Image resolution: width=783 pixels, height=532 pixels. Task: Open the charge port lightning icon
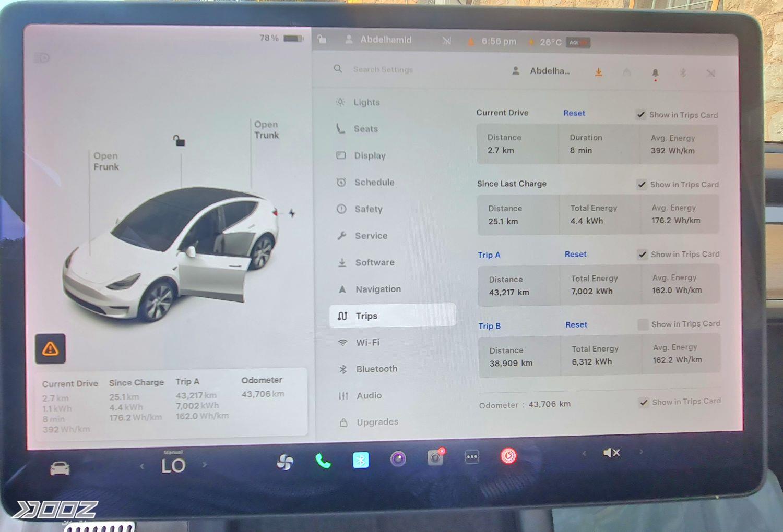point(292,213)
